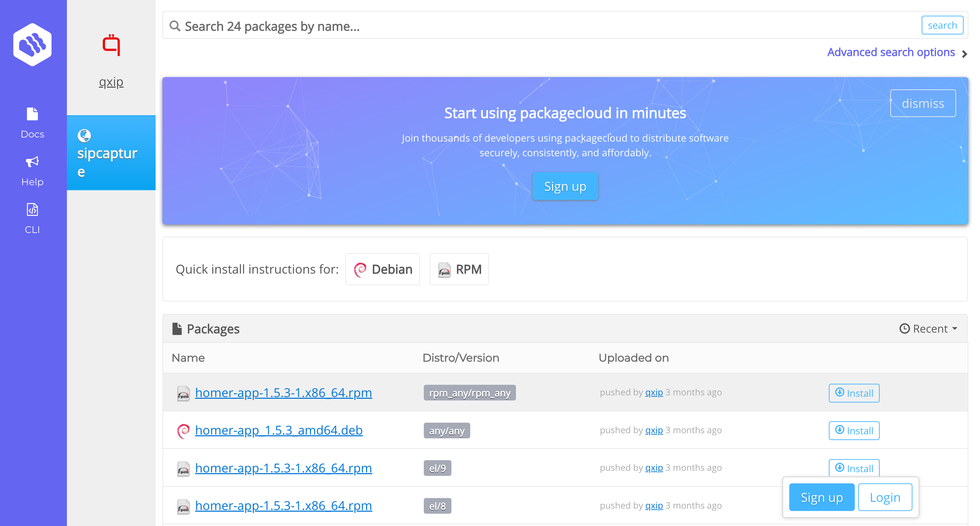
Task: Open the Help megaphone icon
Action: [x=32, y=162]
